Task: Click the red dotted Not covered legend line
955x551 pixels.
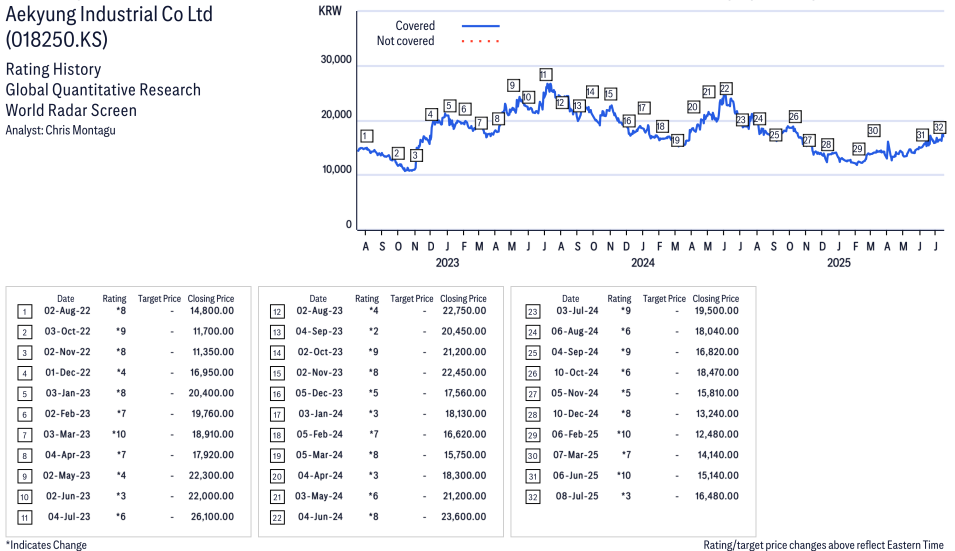Action: pos(481,41)
